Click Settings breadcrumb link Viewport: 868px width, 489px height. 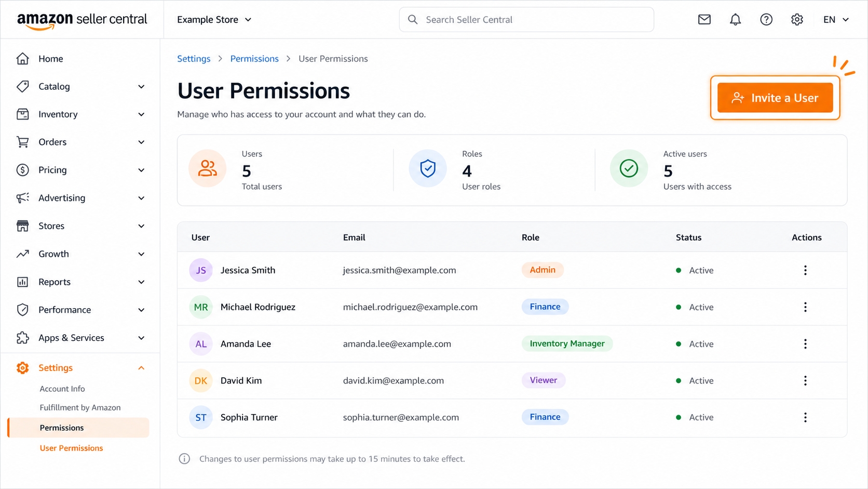[x=194, y=59]
